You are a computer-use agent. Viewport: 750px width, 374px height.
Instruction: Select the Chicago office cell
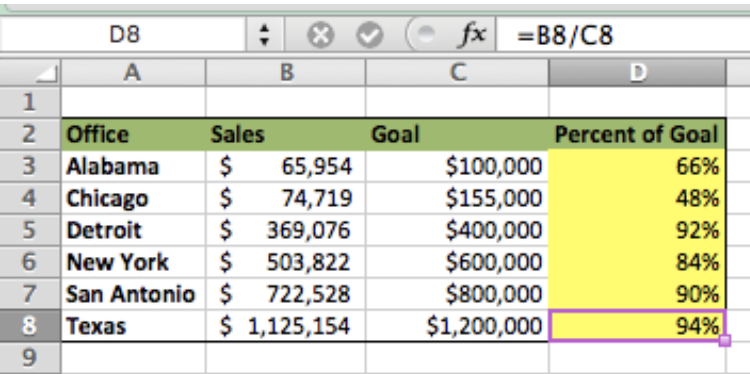[x=133, y=198]
